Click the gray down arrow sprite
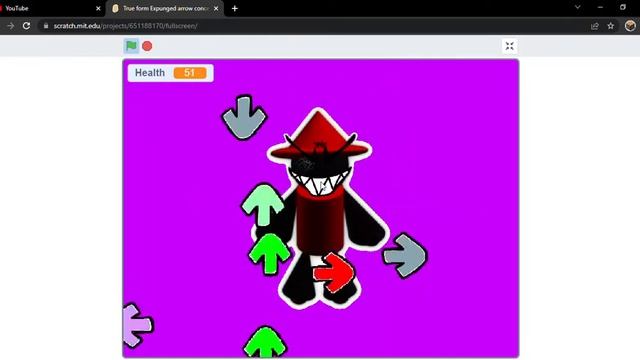The height and width of the screenshot is (360, 640). [x=244, y=117]
